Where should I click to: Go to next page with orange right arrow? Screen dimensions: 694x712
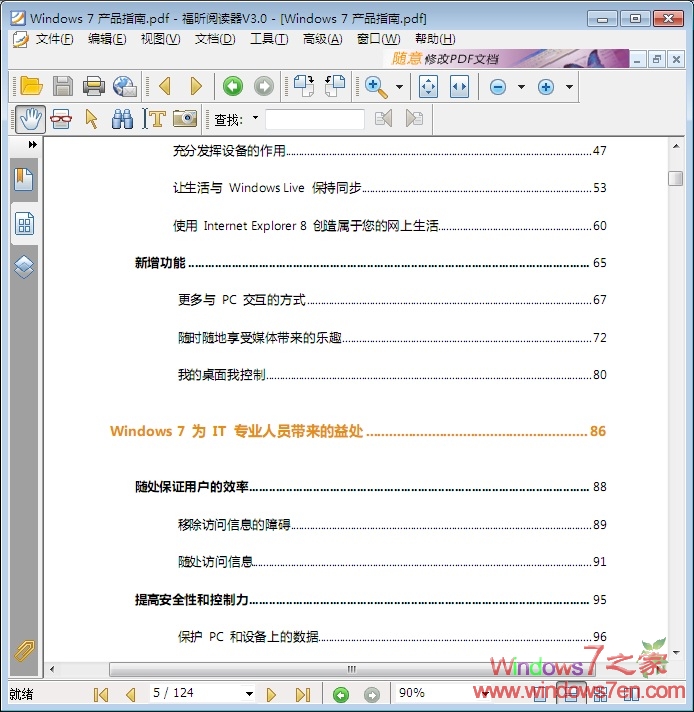click(196, 86)
